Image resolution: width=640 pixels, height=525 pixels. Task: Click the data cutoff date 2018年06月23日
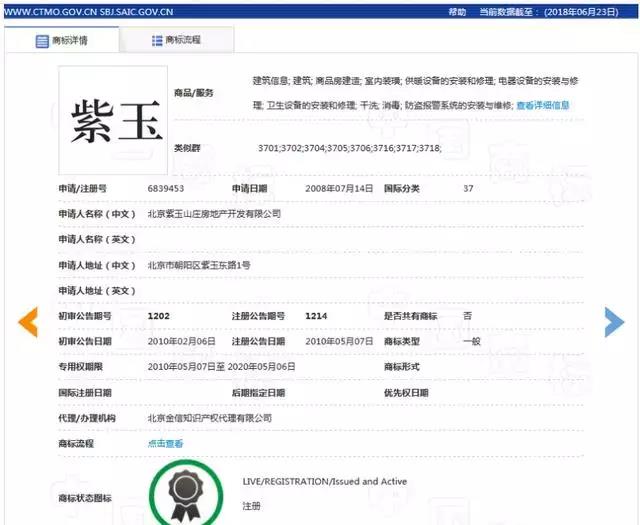[x=581, y=12]
